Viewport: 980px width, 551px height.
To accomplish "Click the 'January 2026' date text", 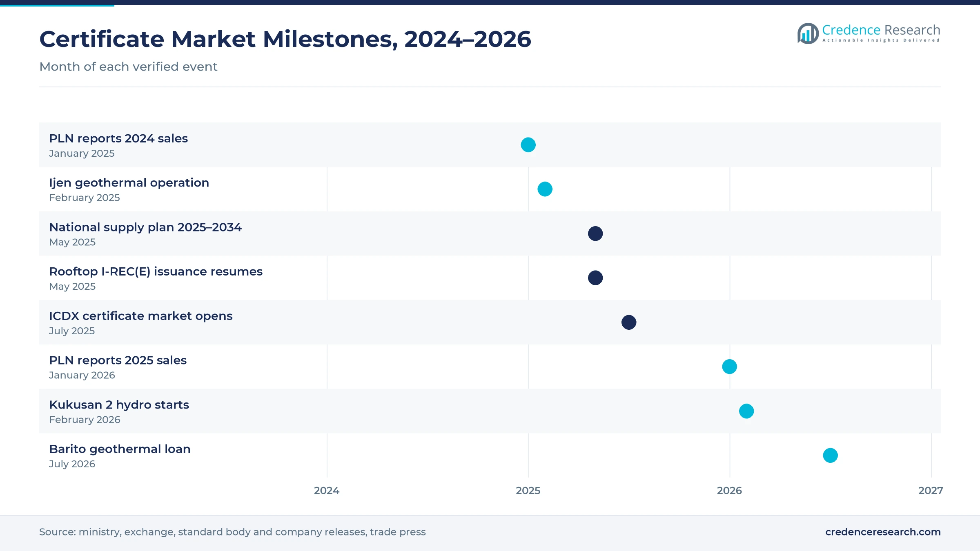I will (x=82, y=375).
